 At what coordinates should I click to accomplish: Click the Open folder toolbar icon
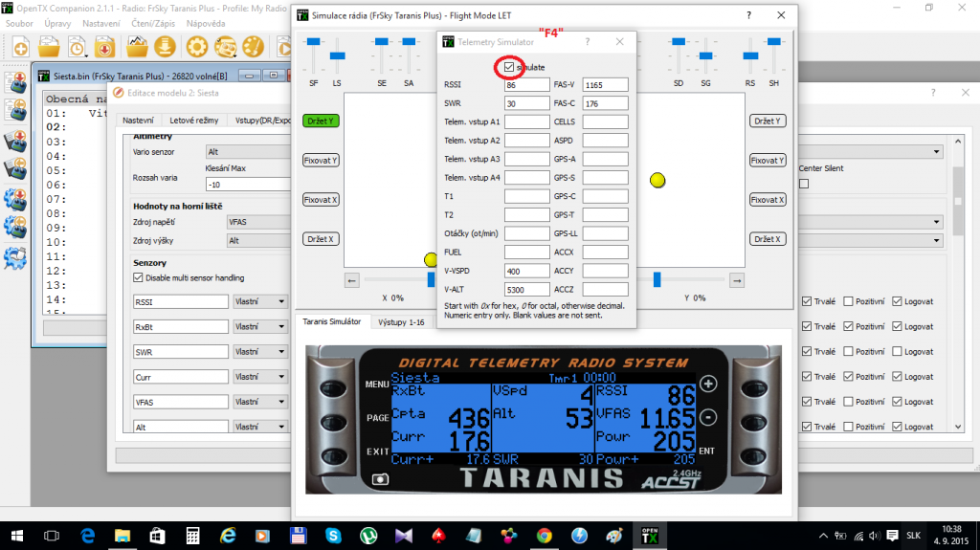point(49,47)
